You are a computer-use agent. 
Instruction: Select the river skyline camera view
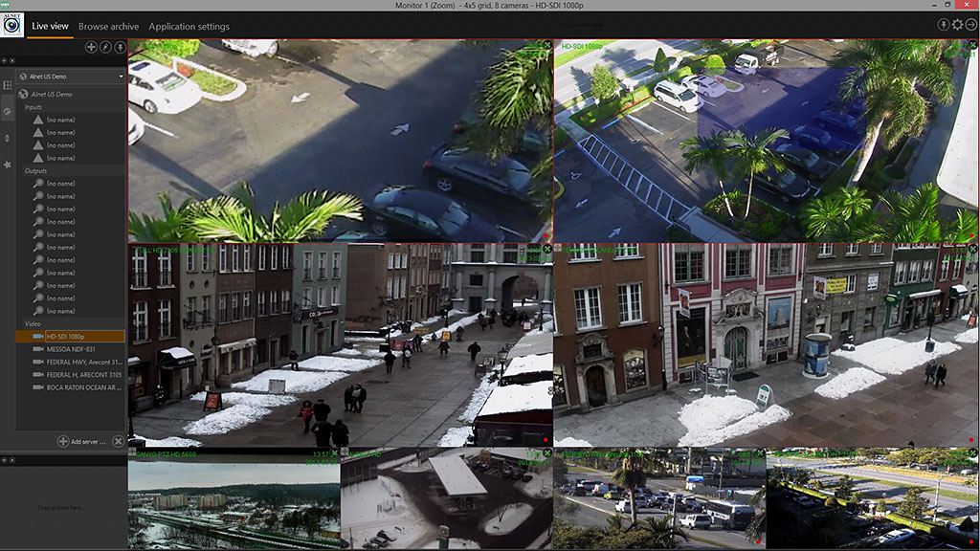coord(234,498)
